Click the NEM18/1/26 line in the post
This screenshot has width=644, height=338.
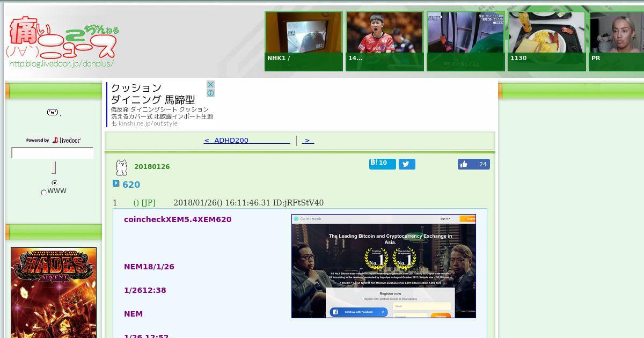coord(149,267)
